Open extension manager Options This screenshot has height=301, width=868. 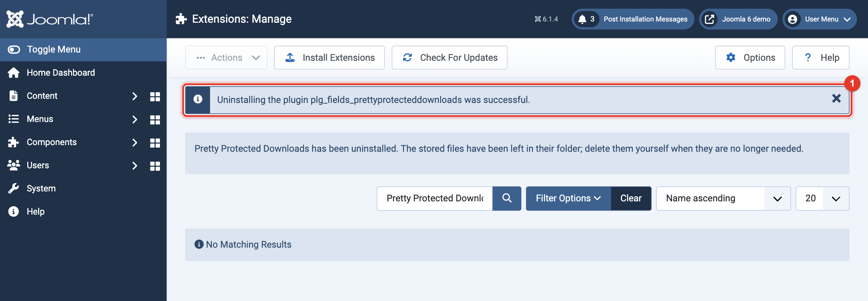pyautogui.click(x=750, y=57)
